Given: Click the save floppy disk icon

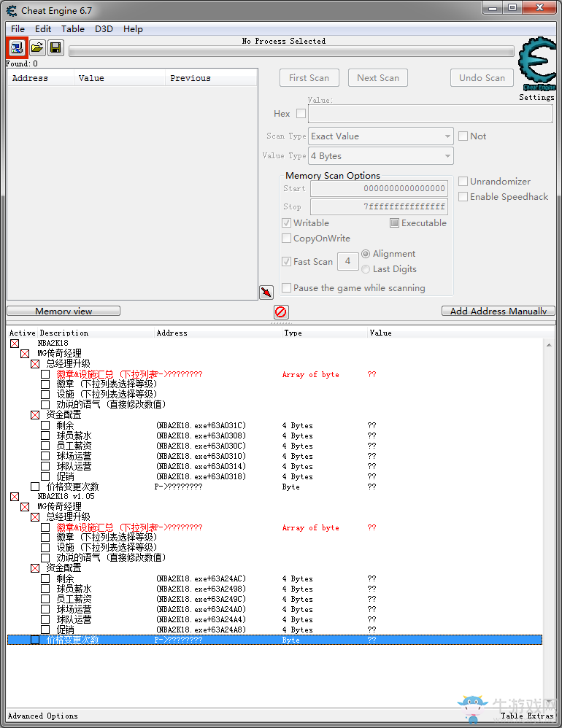Looking at the screenshot, I should (x=55, y=47).
